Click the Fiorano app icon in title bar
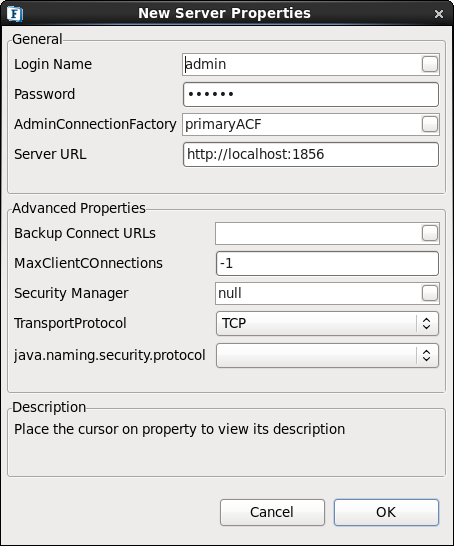Screen dimensions: 454x546 coord(15,14)
